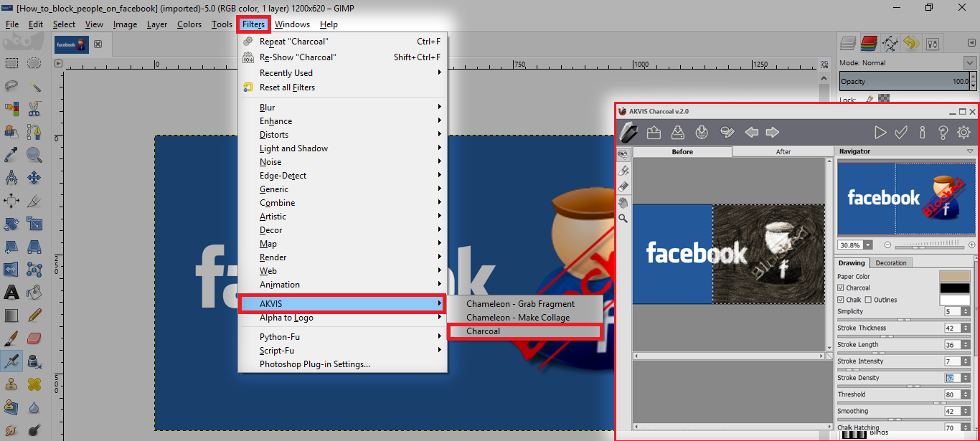Select the Heal tool
The height and width of the screenshot is (441, 980).
pos(34,384)
